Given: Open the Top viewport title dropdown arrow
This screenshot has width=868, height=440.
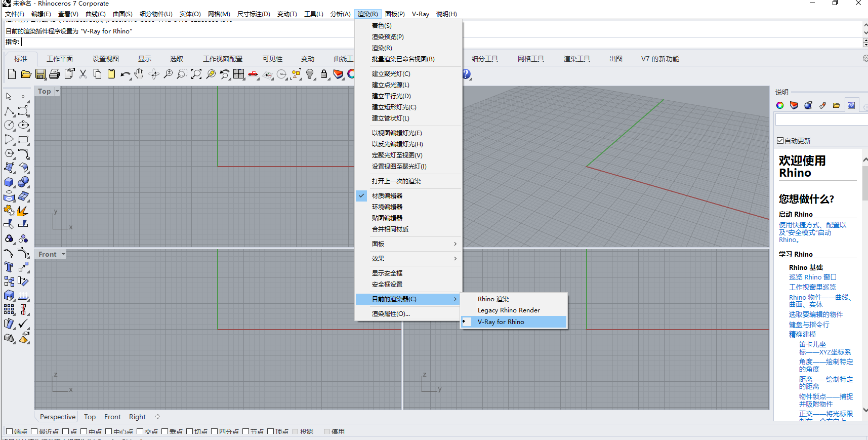Looking at the screenshot, I should (x=57, y=91).
